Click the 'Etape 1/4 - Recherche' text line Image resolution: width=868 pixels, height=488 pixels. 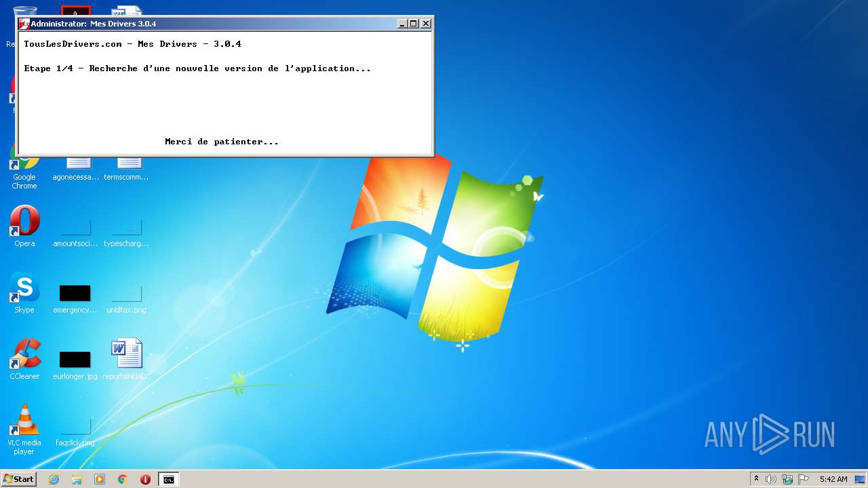[x=197, y=68]
